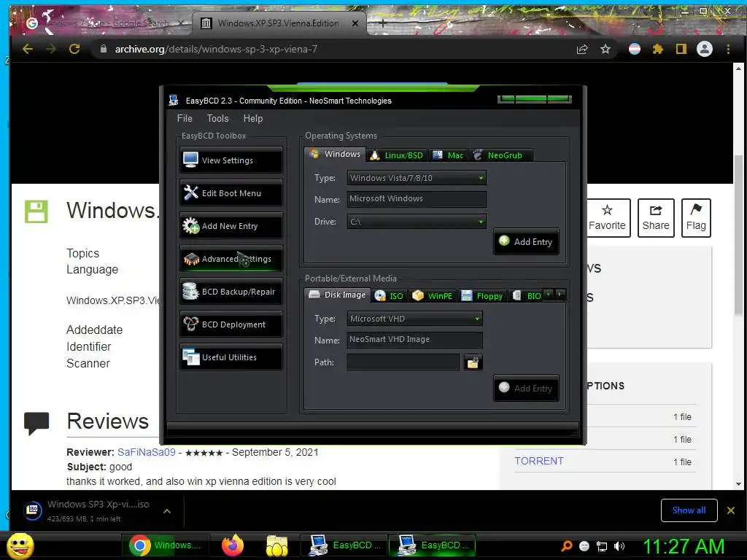Click the search magnifier tray icon
747x560 pixels.
click(566, 547)
